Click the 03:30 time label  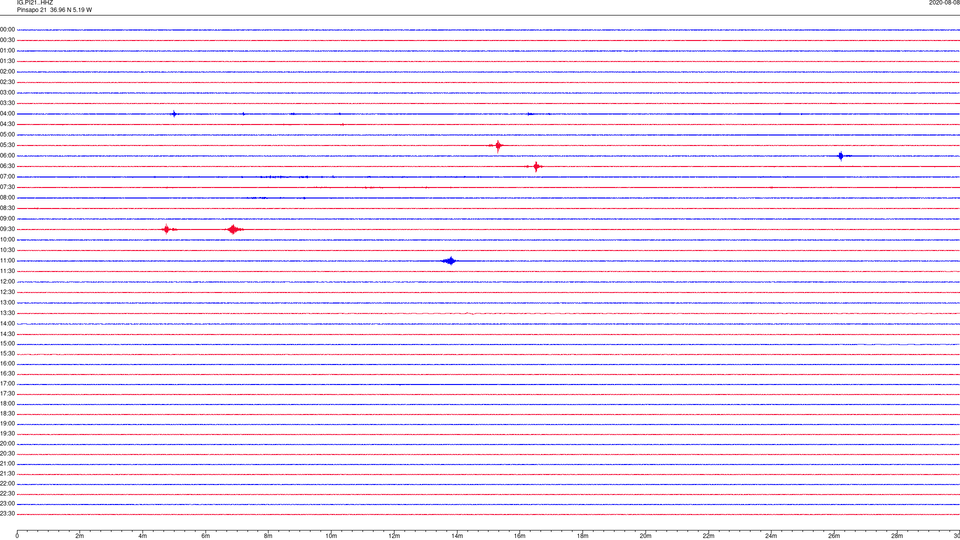coord(7,103)
